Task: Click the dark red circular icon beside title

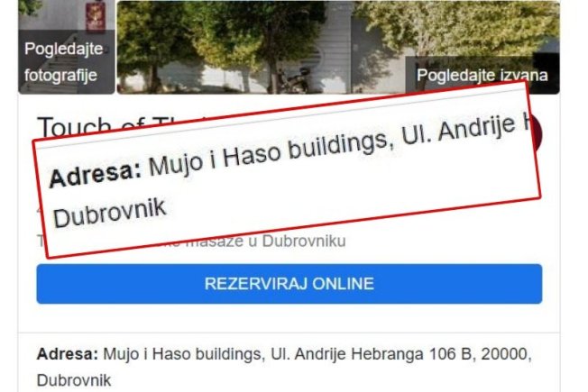Action: [537, 133]
